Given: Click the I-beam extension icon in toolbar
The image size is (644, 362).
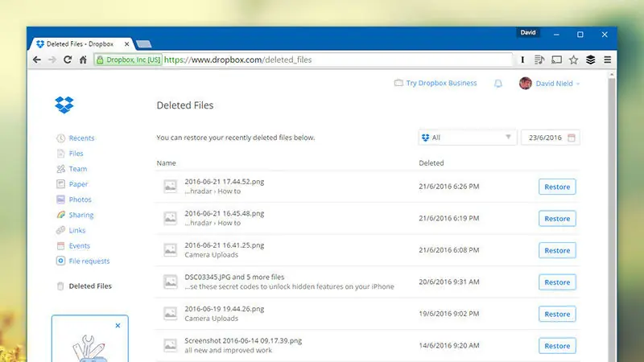Looking at the screenshot, I should [522, 60].
